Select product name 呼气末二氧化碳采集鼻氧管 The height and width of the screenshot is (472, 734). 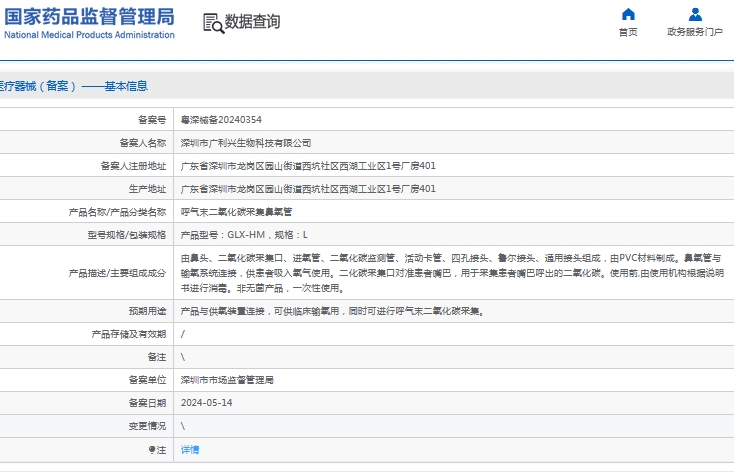click(236, 212)
